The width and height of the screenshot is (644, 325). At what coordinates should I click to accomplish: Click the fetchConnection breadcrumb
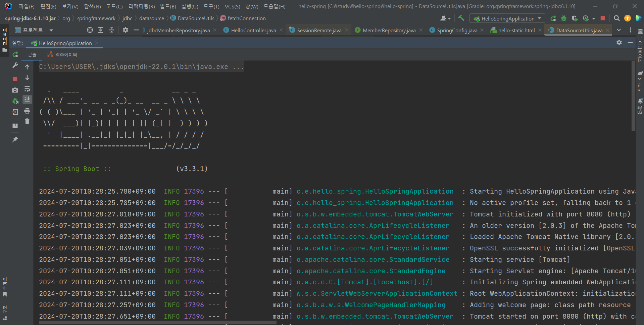(247, 18)
